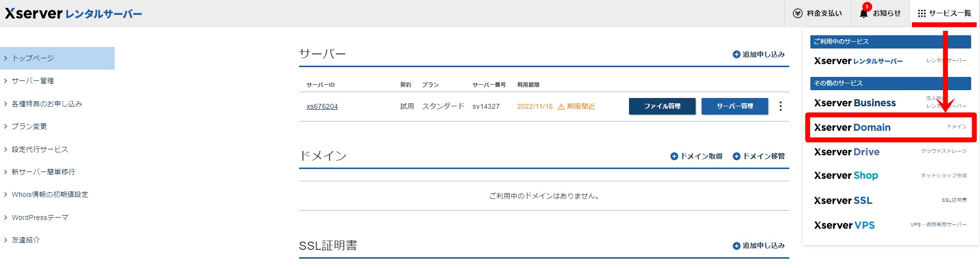980x268 pixels.
Task: Click the スタンダード plan cell
Action: tap(443, 106)
